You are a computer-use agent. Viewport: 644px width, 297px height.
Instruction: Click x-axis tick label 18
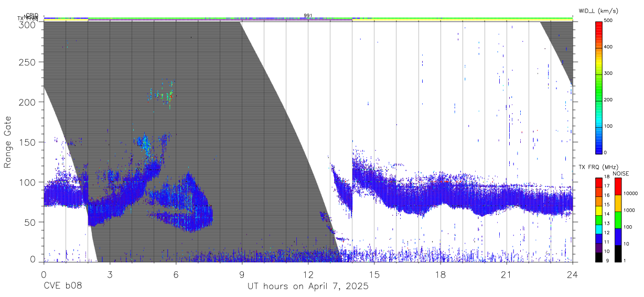tap(441, 275)
